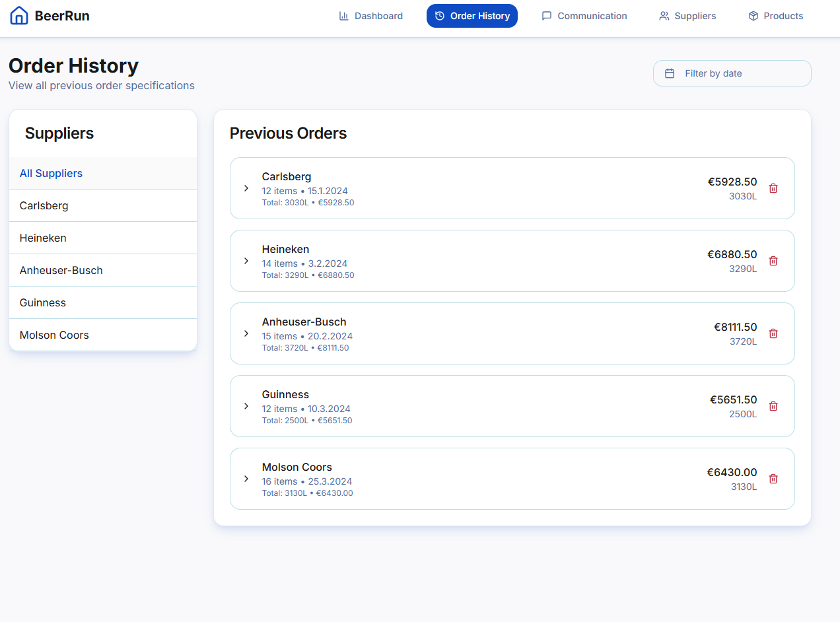The height and width of the screenshot is (622, 840).
Task: Click the calendar icon in date filter
Action: click(670, 73)
